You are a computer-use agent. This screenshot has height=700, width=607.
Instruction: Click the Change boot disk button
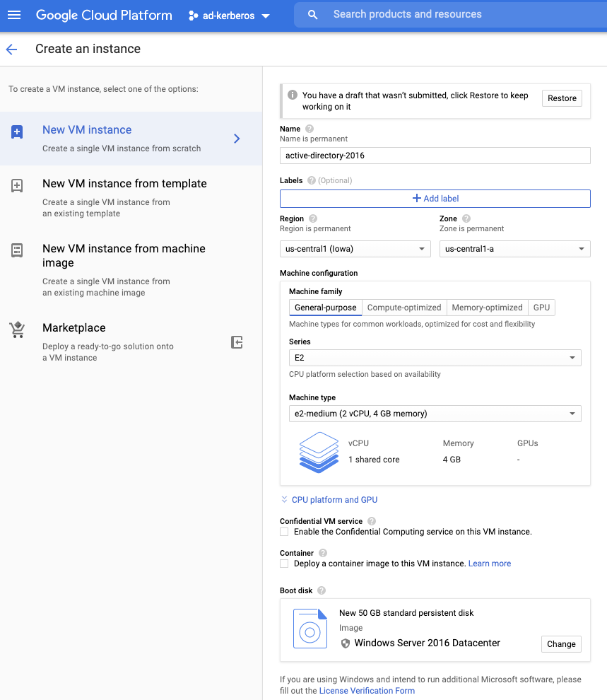[561, 644]
